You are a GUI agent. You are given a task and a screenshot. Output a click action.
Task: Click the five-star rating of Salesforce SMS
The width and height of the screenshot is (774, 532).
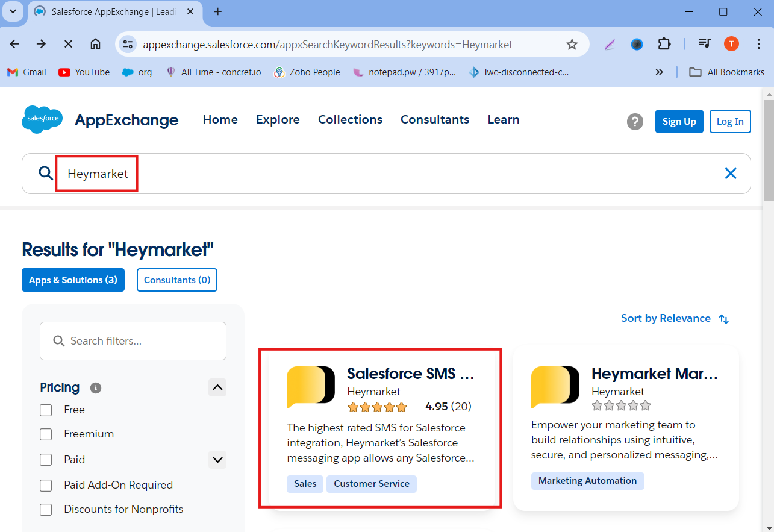click(378, 407)
